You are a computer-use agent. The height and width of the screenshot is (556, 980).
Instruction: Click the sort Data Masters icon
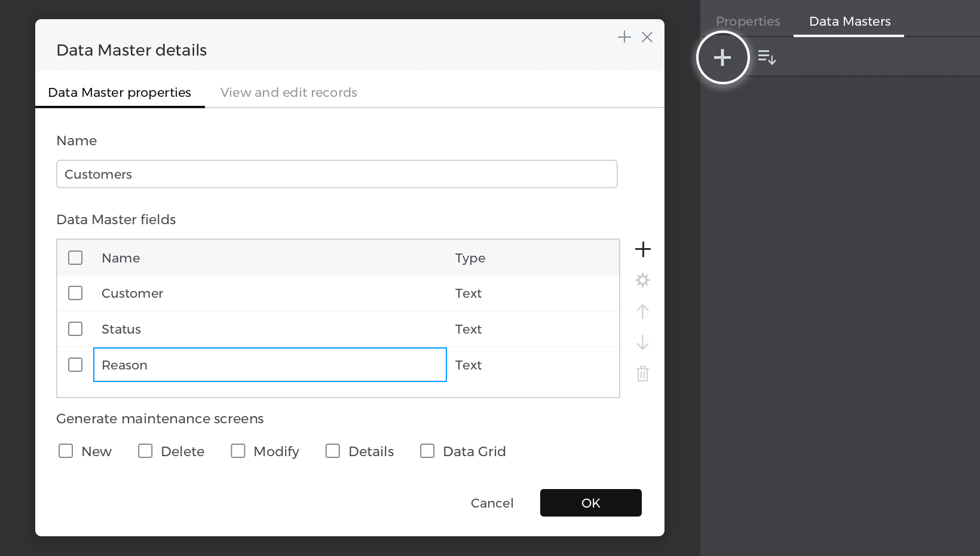point(767,57)
